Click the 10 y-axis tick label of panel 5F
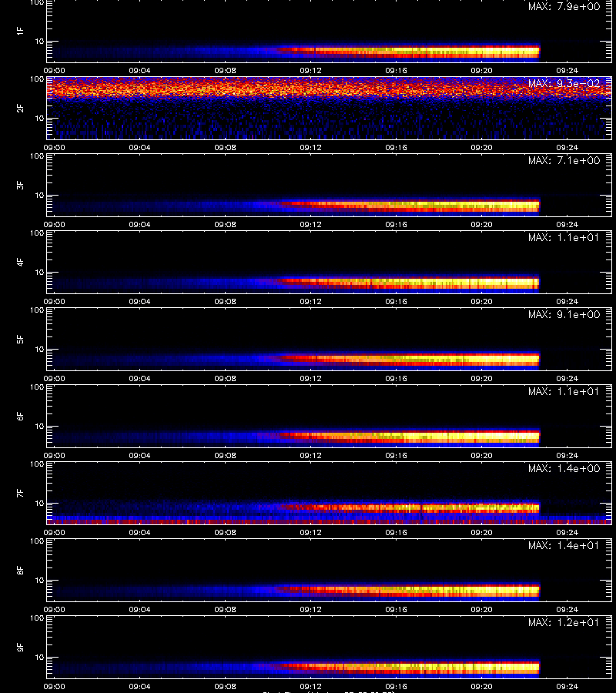 tap(40, 349)
